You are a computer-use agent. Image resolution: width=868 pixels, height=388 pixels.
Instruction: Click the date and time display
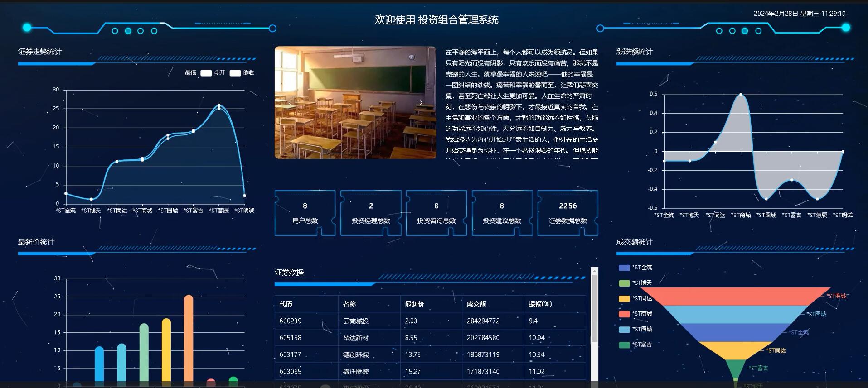(800, 14)
